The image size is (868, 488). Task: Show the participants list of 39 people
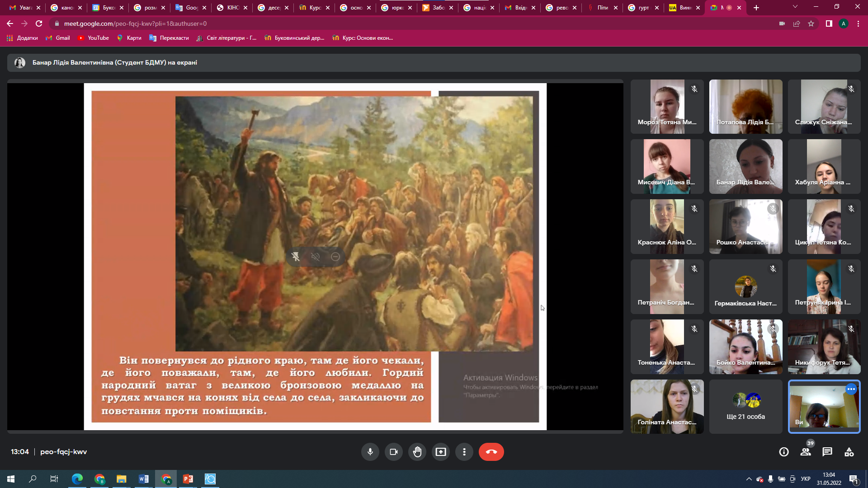(806, 452)
